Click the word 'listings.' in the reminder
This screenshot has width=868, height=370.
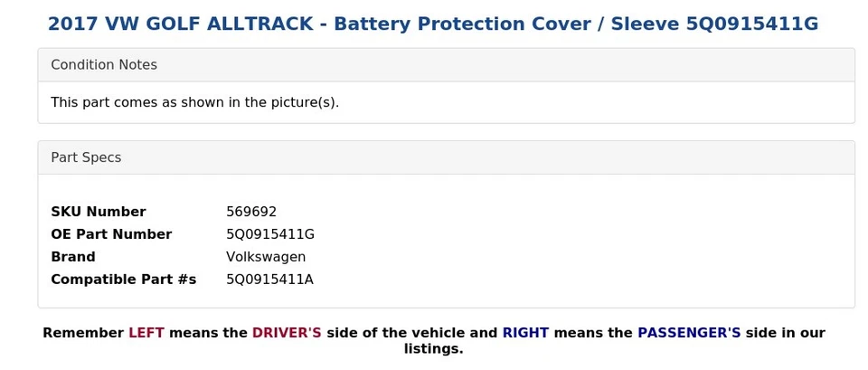[433, 349]
